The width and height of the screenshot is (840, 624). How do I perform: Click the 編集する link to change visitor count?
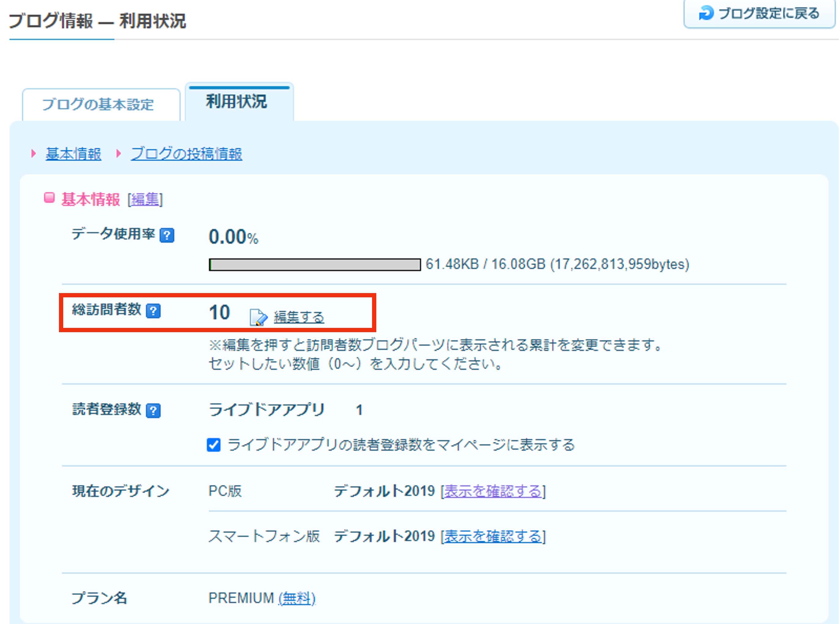[299, 317]
